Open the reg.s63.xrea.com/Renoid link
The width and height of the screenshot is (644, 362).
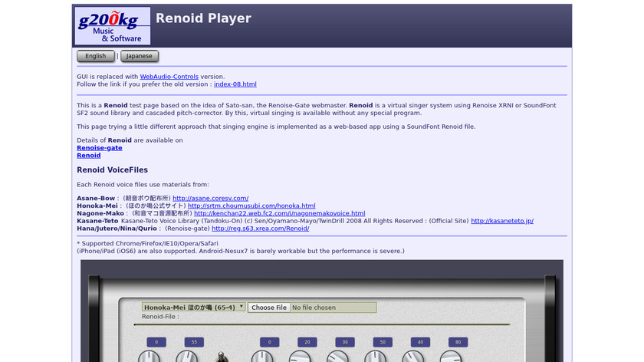pyautogui.click(x=261, y=229)
